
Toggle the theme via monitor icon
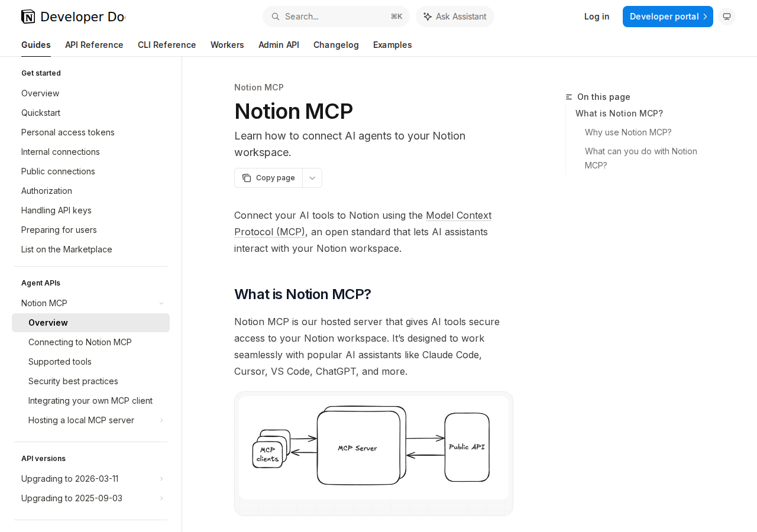pyautogui.click(x=727, y=17)
